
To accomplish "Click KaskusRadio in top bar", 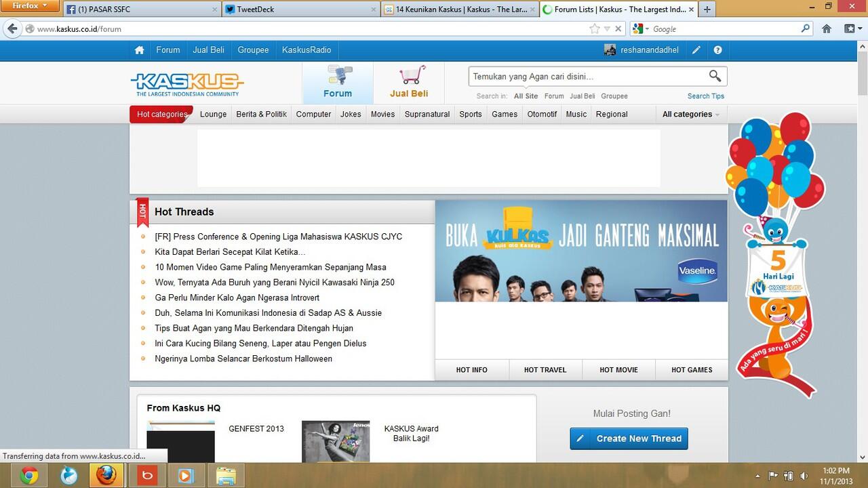I will pyautogui.click(x=307, y=50).
